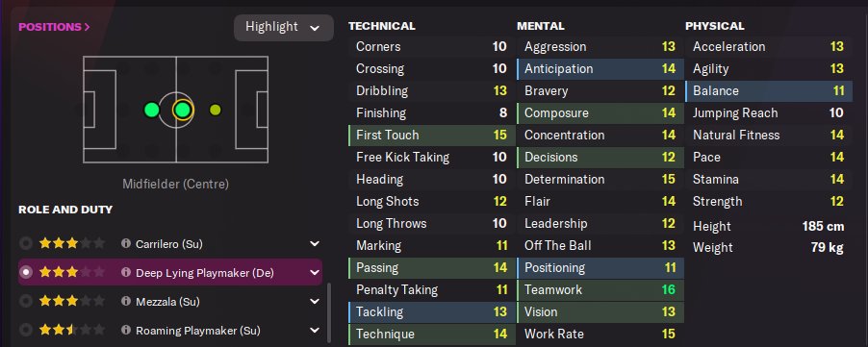Viewport: 868px width, 347px height.
Task: Click the Balance attribute row
Action: click(768, 91)
